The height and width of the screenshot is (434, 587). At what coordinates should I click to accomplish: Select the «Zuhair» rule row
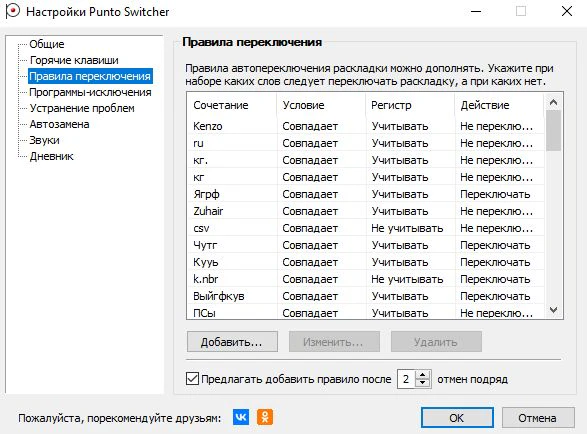click(365, 211)
